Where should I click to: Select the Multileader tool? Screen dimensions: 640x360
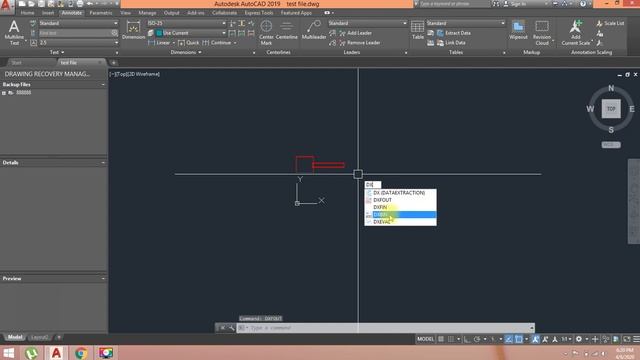(x=314, y=30)
